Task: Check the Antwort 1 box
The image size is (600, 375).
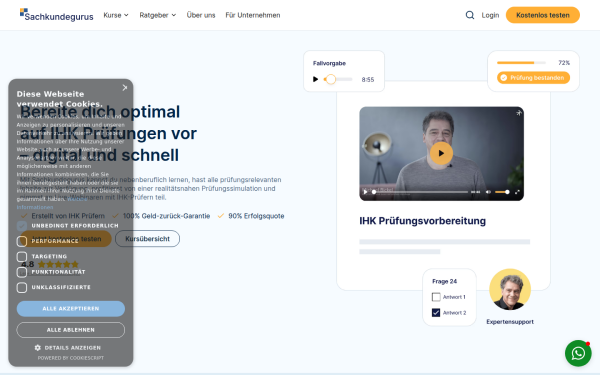Action: [x=436, y=297]
